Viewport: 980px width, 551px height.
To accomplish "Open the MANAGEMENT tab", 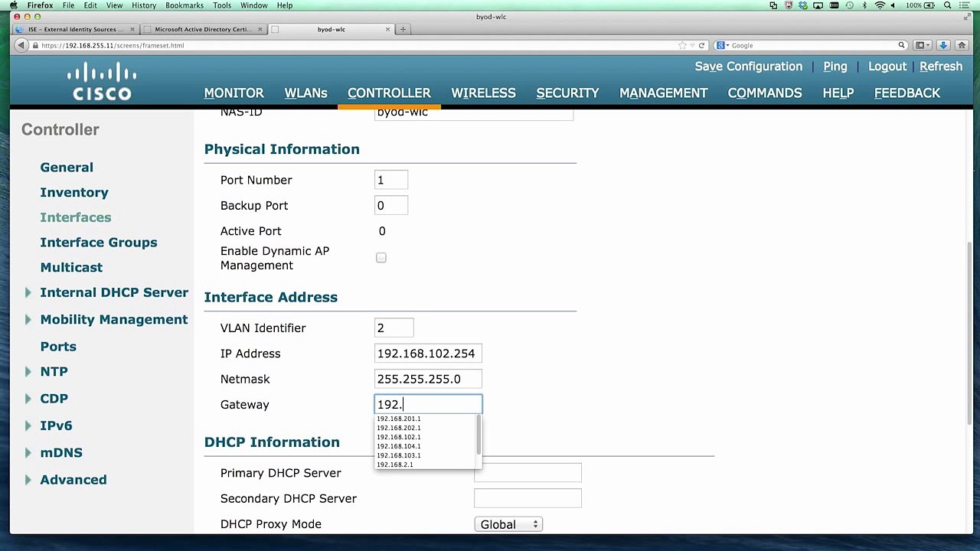I will [663, 93].
